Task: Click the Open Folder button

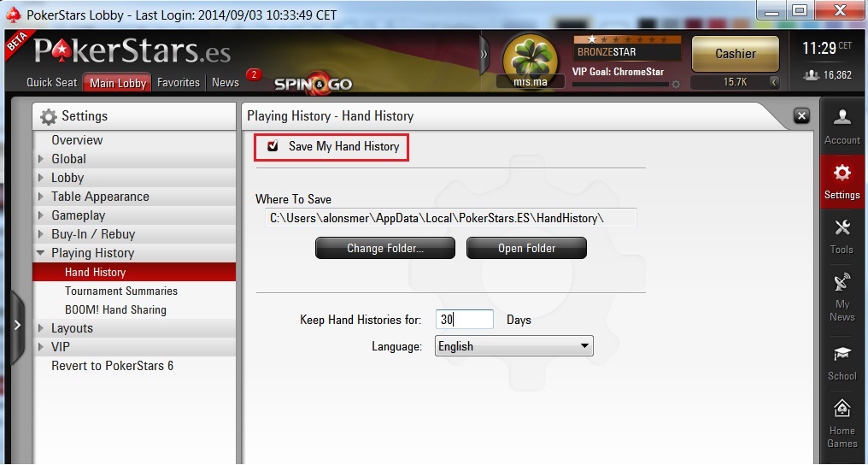Action: click(x=526, y=248)
